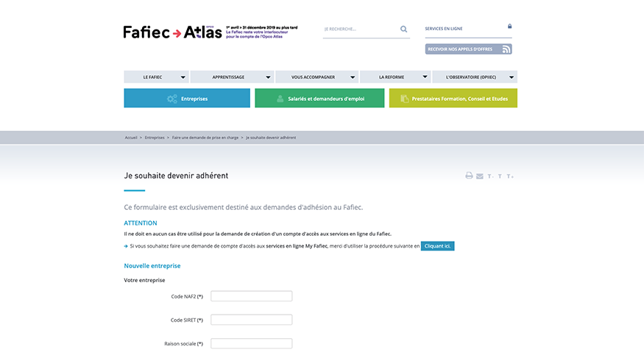Open Services en ligne link

(x=444, y=29)
